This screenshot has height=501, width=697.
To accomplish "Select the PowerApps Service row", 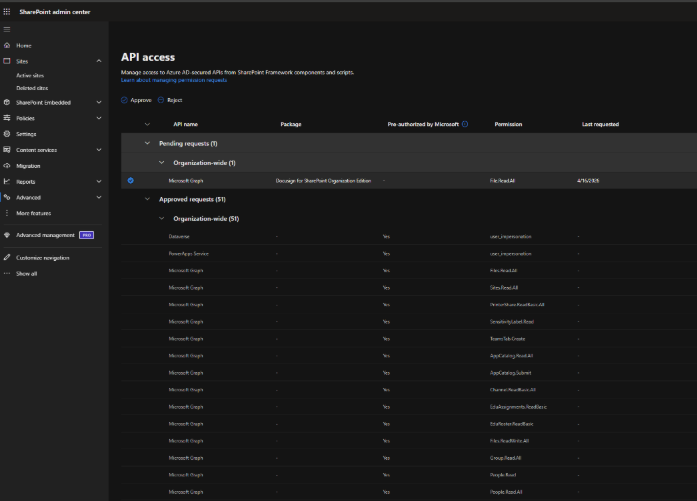I will point(409,253).
